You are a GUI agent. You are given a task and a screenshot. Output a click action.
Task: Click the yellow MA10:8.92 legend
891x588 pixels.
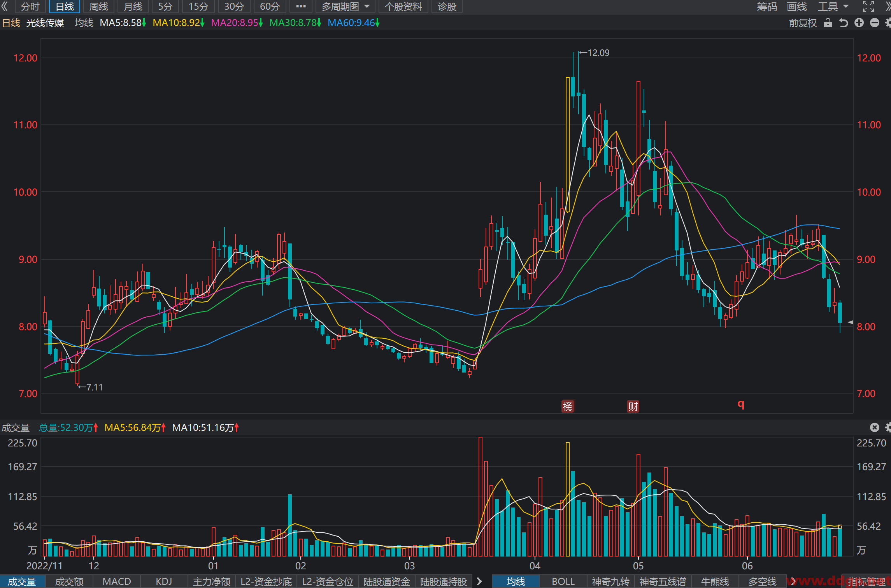point(179,23)
